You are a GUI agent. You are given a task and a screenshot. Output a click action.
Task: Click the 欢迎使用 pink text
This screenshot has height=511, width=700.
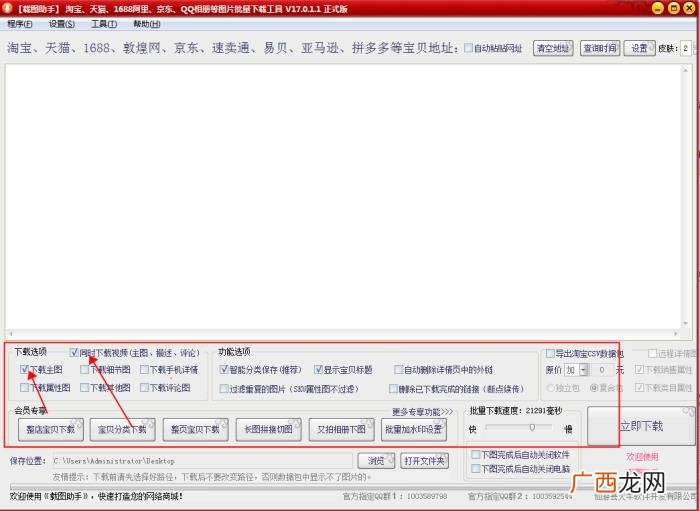pyautogui.click(x=642, y=457)
